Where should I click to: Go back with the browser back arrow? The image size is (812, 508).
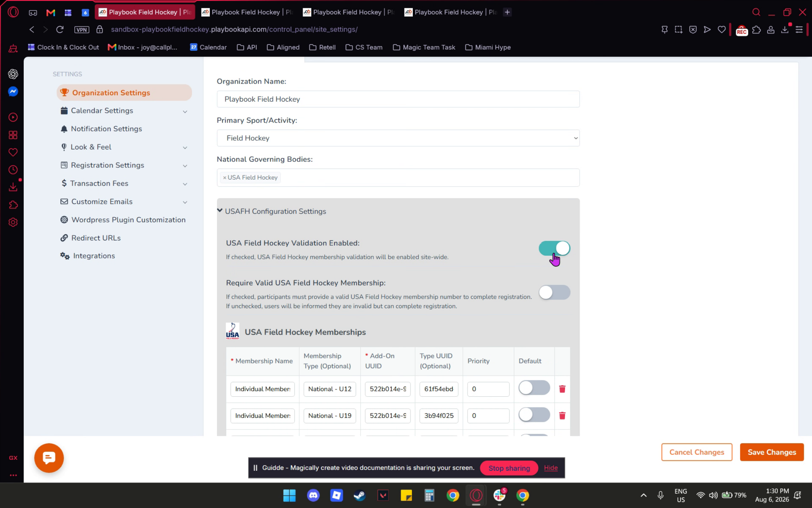tap(32, 29)
